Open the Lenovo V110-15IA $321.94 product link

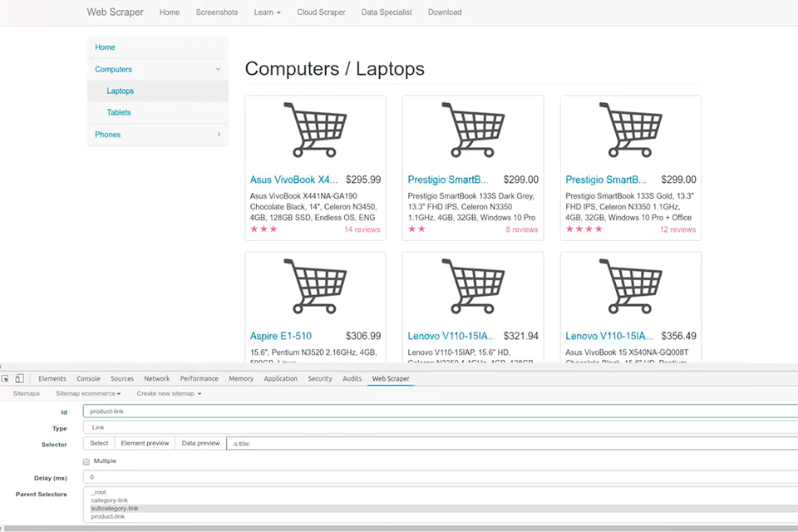451,336
